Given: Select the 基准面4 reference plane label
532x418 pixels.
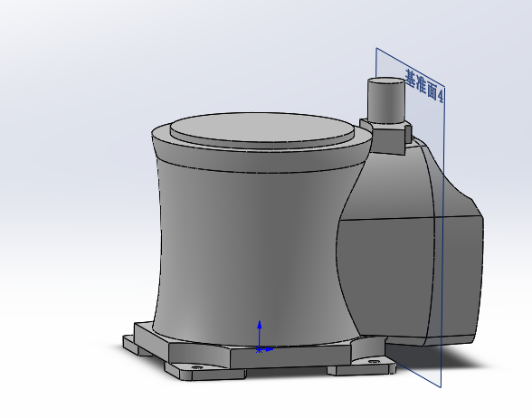Looking at the screenshot, I should (x=425, y=86).
